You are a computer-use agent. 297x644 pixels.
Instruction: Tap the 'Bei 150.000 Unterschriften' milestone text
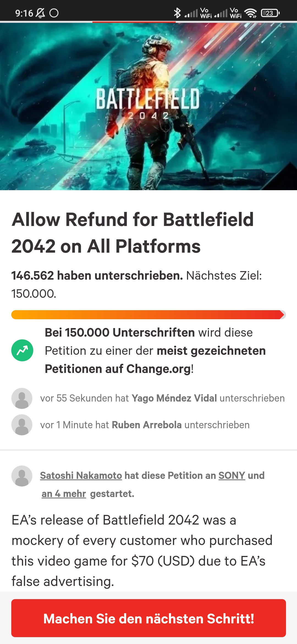[x=155, y=350]
